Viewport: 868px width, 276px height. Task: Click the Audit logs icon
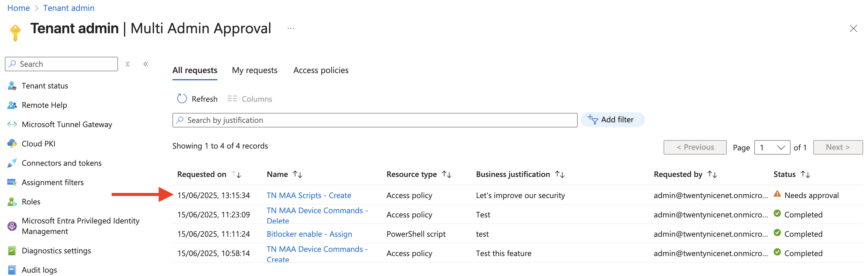pos(12,270)
